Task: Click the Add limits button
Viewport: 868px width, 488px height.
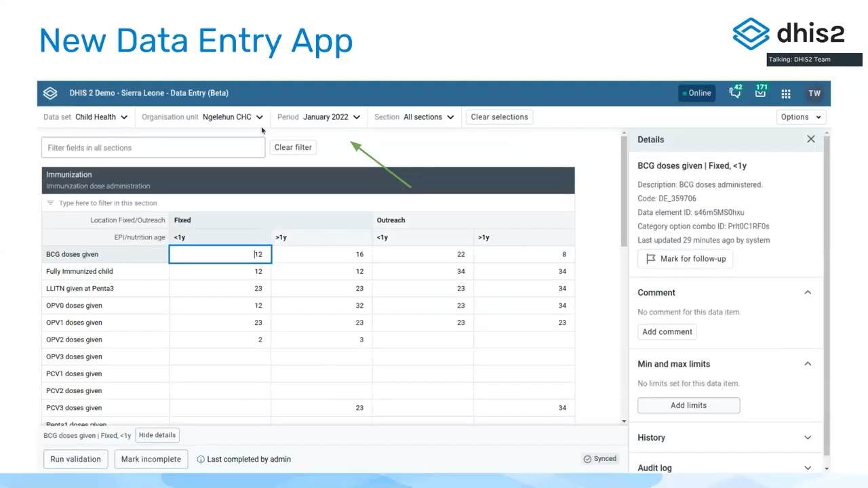Action: point(688,405)
